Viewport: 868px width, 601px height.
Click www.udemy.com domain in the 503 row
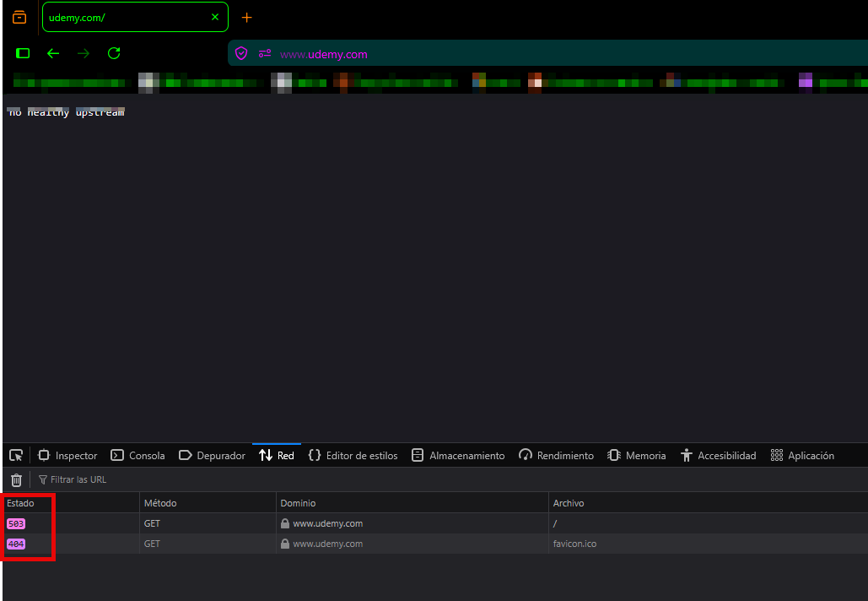(327, 523)
